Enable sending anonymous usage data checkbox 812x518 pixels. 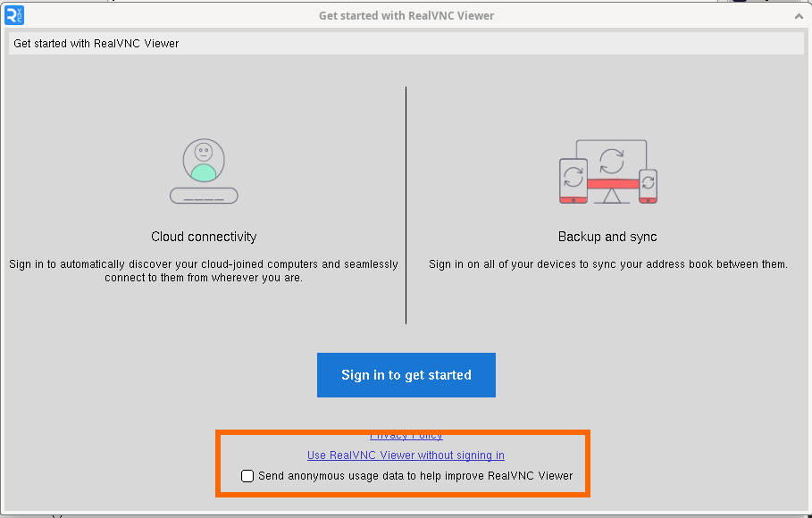tap(247, 475)
